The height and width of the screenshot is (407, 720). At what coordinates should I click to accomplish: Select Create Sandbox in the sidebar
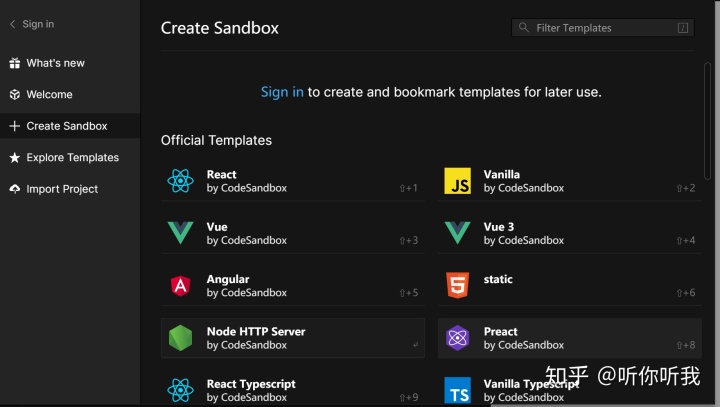pyautogui.click(x=70, y=126)
